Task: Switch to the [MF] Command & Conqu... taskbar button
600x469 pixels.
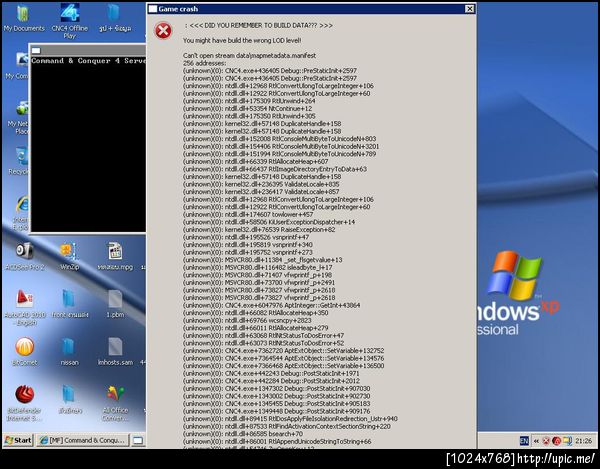Action: (x=83, y=440)
